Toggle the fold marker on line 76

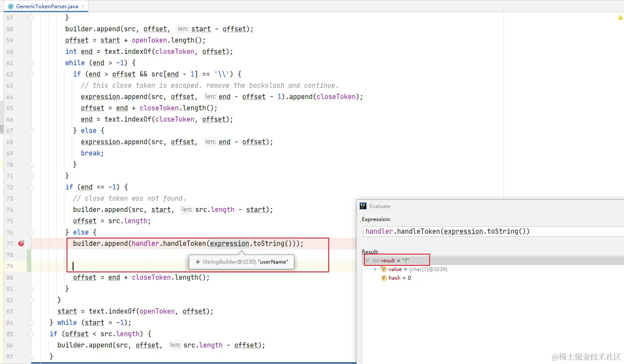point(31,232)
